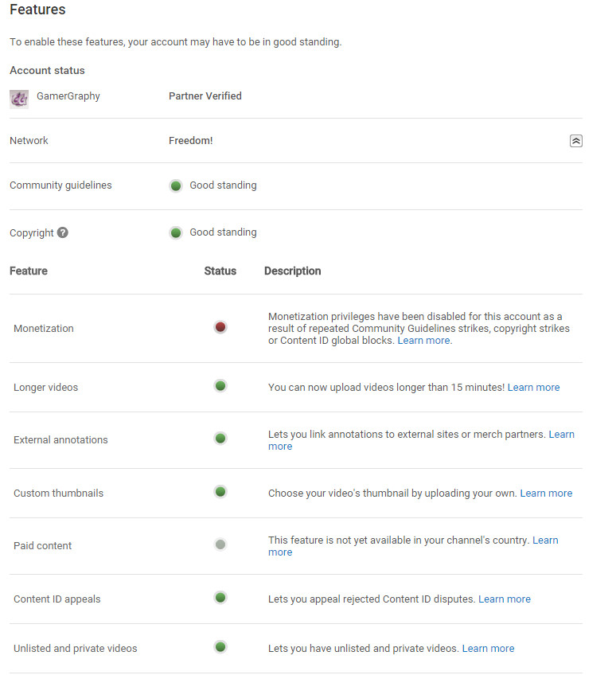
Task: Open Learn more for Unlisted and private videos
Action: [x=488, y=649]
